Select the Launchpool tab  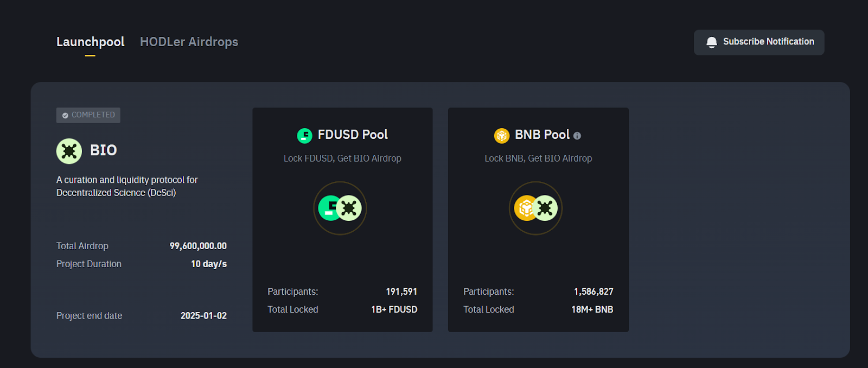click(x=90, y=42)
